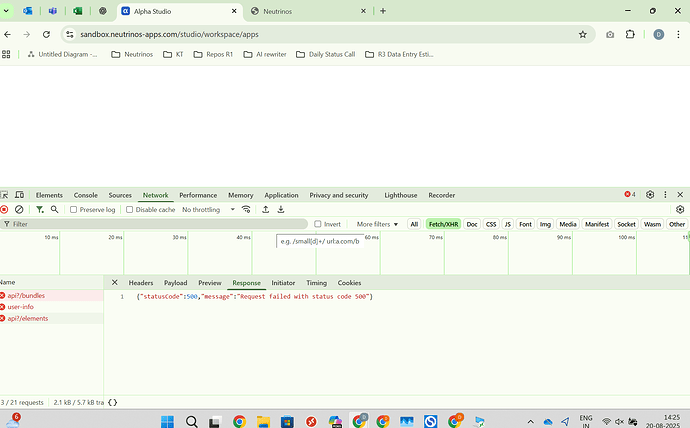Click the export HAR download icon
This screenshot has height=428, width=690.
pos(281,209)
